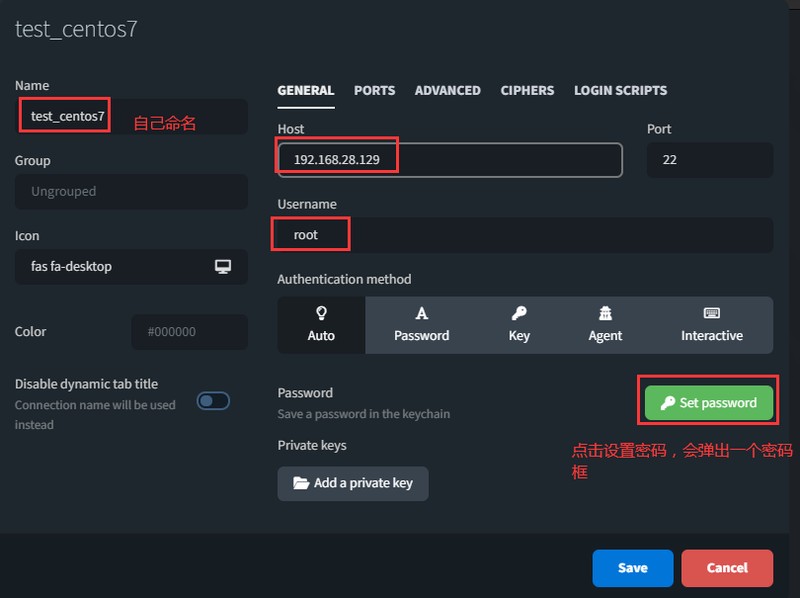The image size is (800, 598).
Task: Select Interactive authentication method
Action: (x=712, y=325)
